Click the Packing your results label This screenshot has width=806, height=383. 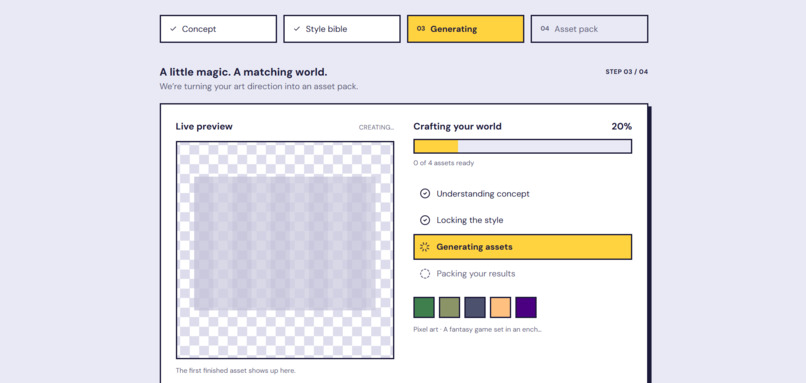pos(476,273)
